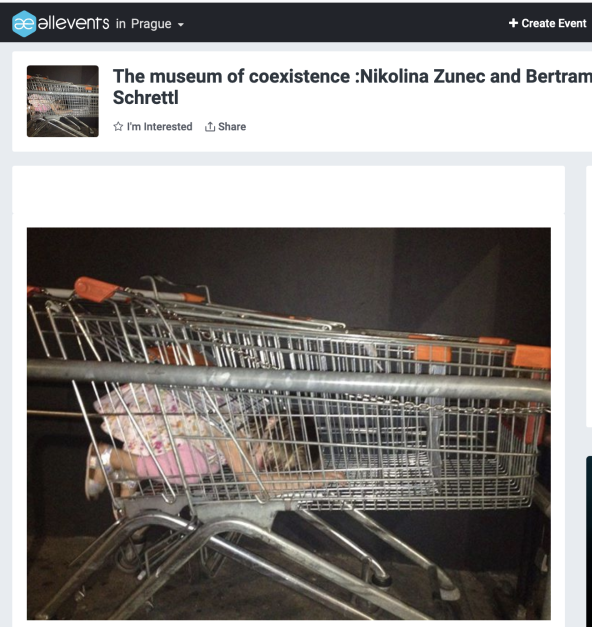
Task: Toggle the star icon for interest
Action: [x=118, y=127]
